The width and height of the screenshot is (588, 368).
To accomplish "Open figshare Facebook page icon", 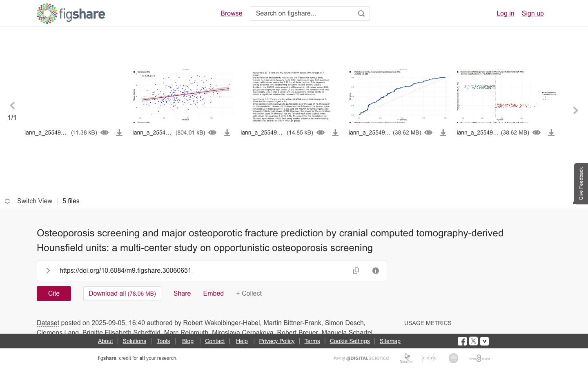I will 462,341.
